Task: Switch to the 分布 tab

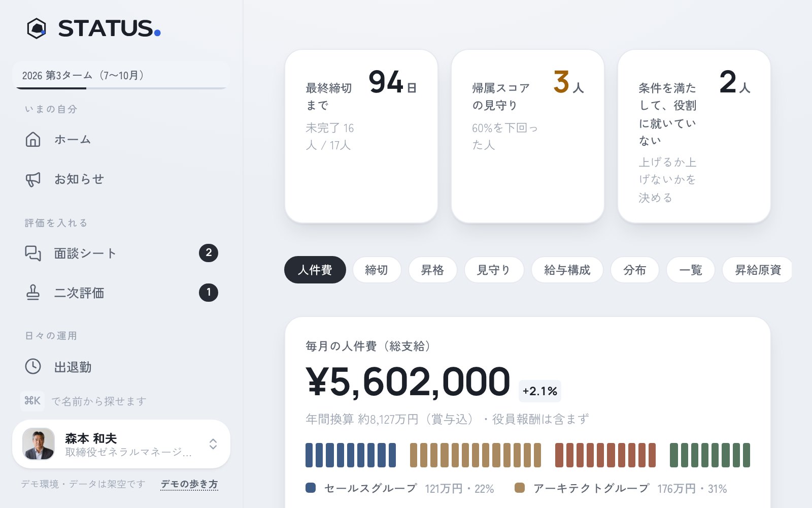Action: 635,270
